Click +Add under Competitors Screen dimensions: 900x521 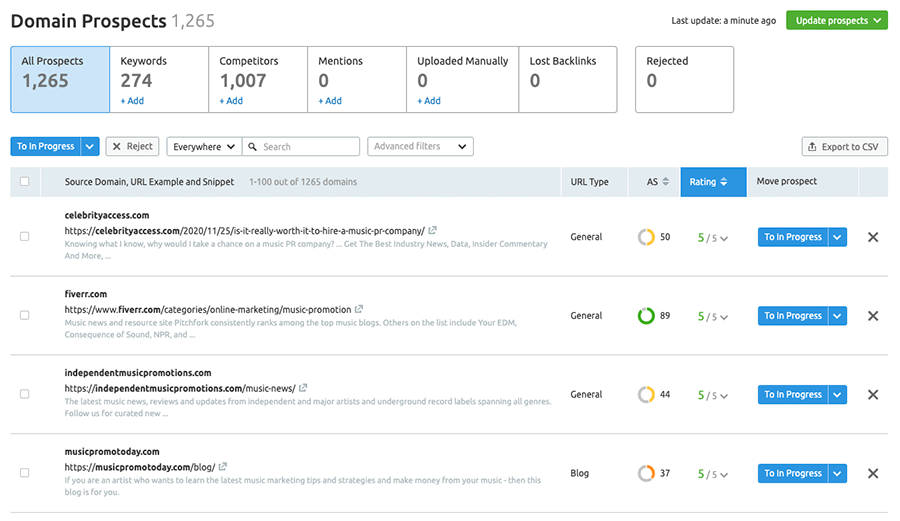tap(231, 100)
